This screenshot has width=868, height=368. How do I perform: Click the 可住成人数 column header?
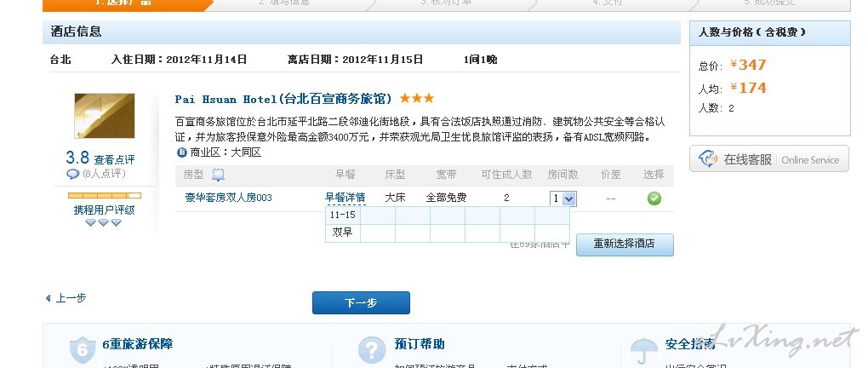[506, 175]
